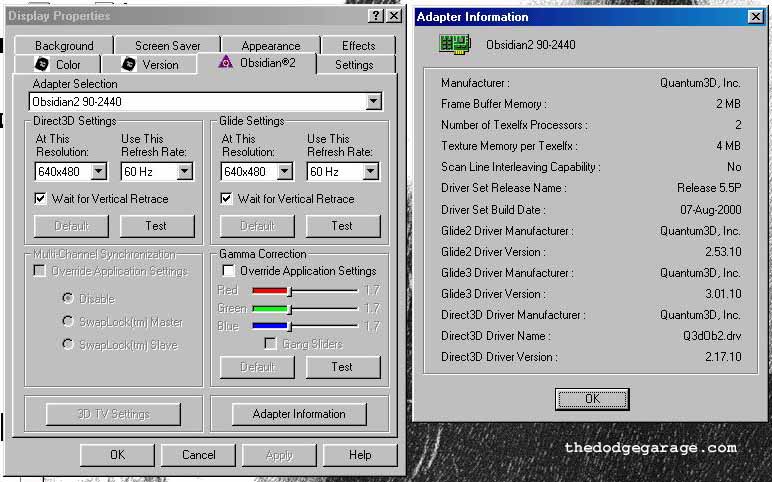Click the 'Q3d0b2.drv' driver name value
Screen dimensions: 772x482
[712, 336]
